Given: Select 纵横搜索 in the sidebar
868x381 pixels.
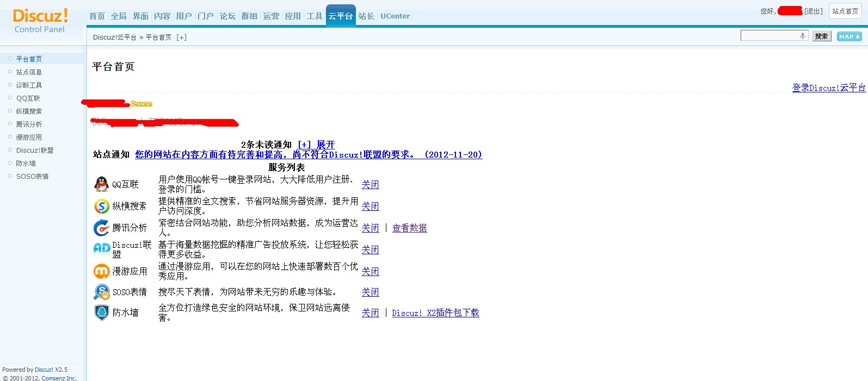Looking at the screenshot, I should click(x=29, y=111).
